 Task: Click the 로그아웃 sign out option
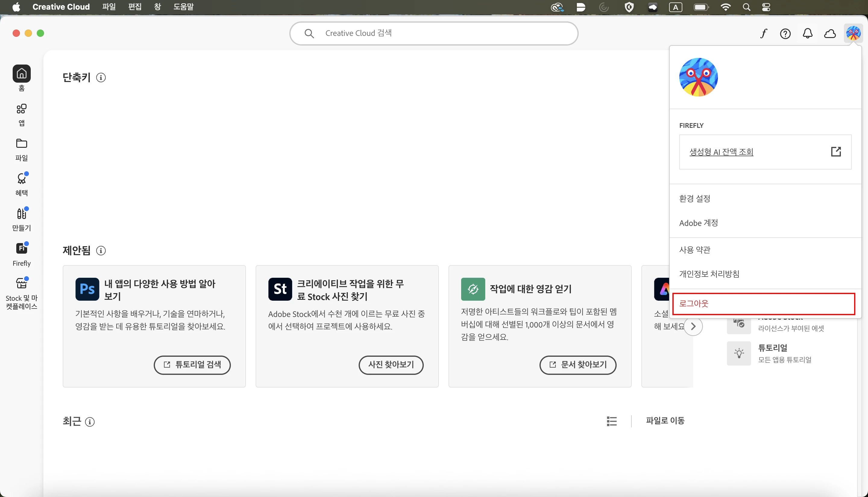click(x=694, y=303)
